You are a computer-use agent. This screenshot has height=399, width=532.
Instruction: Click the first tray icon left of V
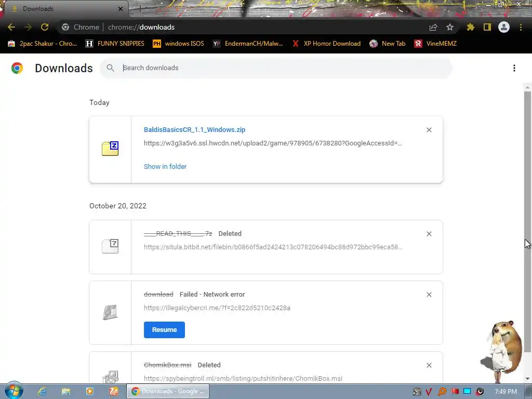tap(417, 392)
